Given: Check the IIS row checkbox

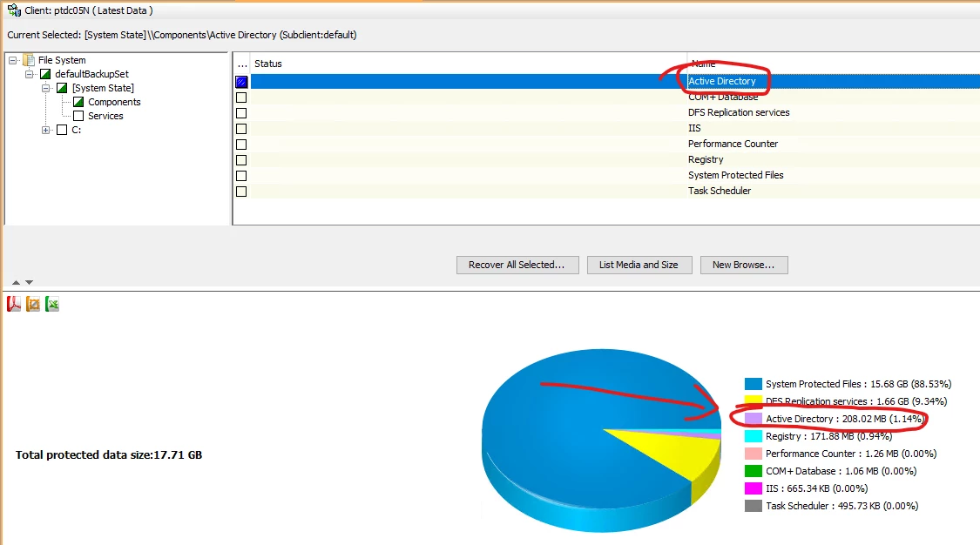Looking at the screenshot, I should tap(241, 129).
